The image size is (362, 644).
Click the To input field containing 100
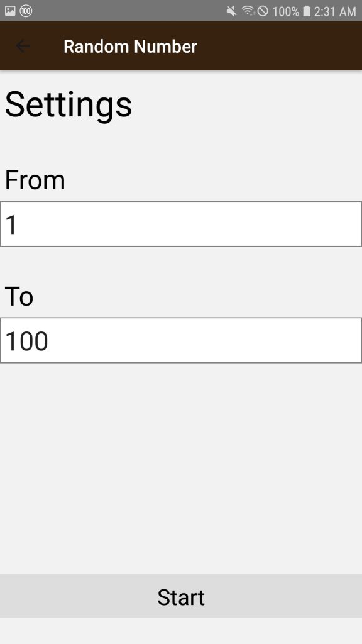(181, 340)
